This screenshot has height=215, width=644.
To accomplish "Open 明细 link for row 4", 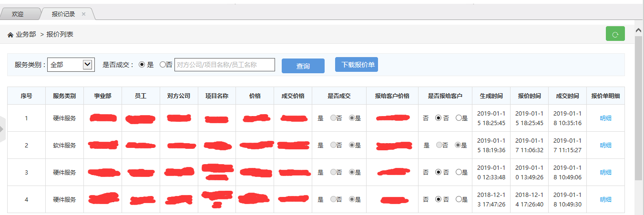I will tap(605, 200).
